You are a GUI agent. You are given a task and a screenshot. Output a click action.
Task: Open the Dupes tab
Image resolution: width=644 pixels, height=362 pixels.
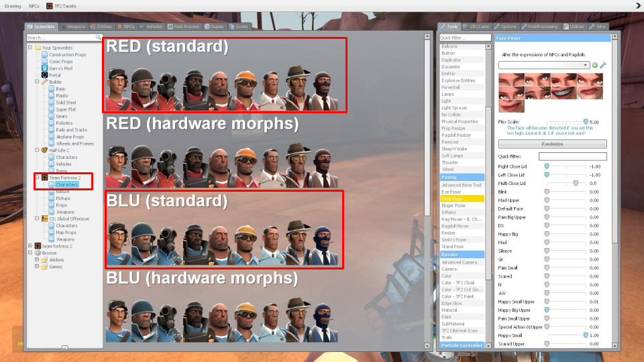[x=214, y=27]
